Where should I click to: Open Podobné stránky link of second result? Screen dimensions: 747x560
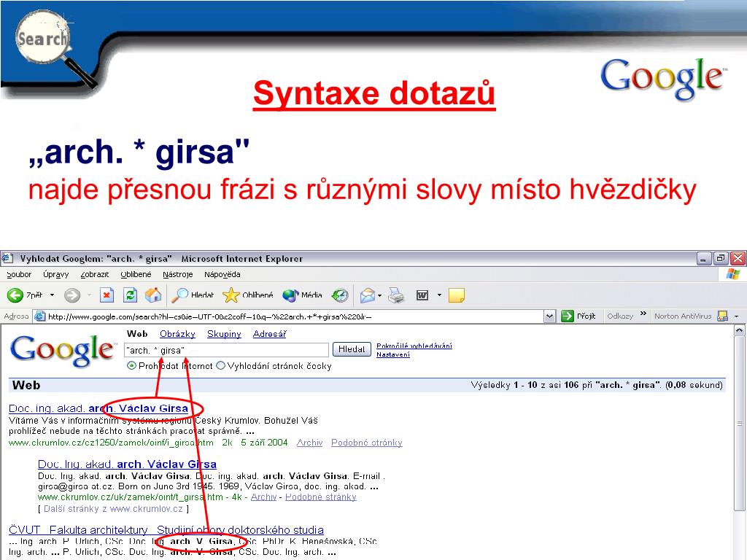pos(321,497)
